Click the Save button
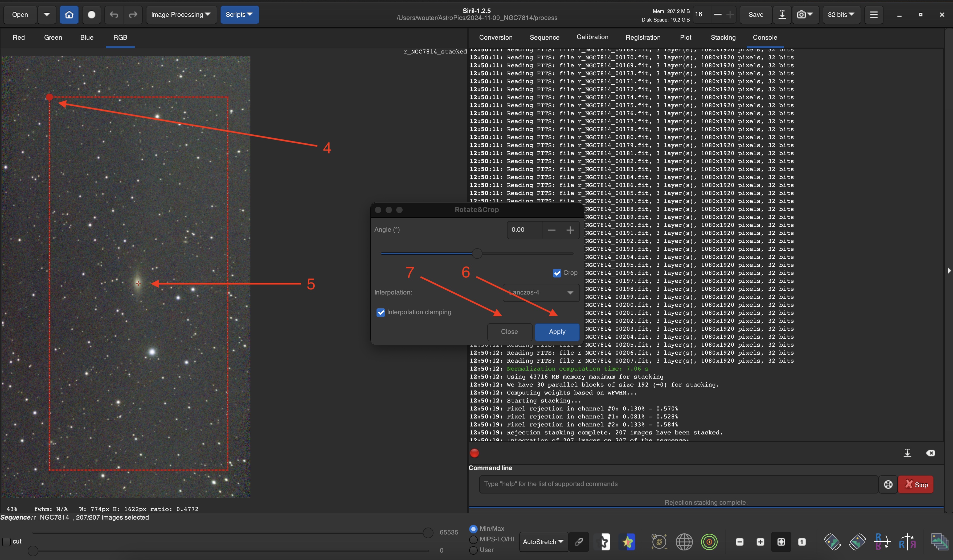 [756, 15]
